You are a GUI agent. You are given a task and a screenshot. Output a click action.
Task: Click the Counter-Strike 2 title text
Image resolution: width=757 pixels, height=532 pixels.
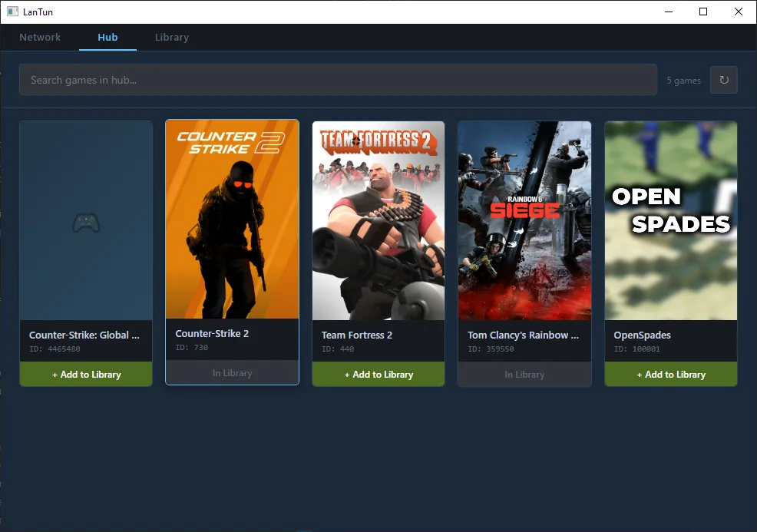212,334
